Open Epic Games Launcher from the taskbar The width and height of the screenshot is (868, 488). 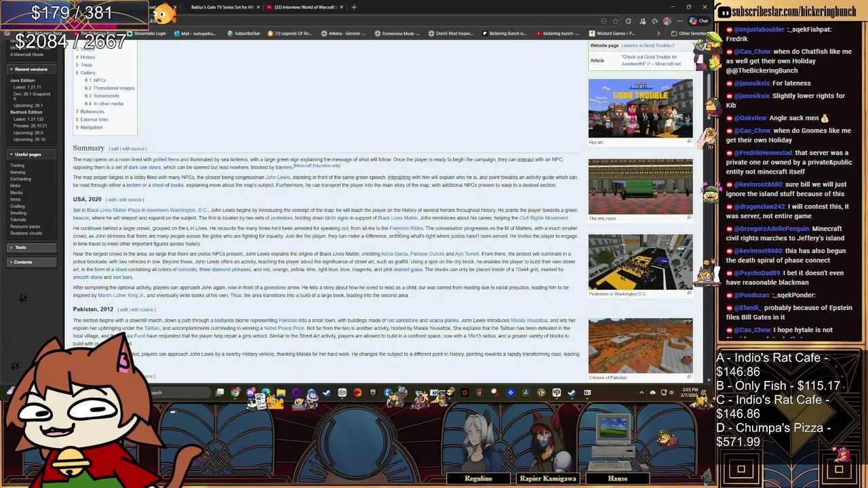(373, 392)
